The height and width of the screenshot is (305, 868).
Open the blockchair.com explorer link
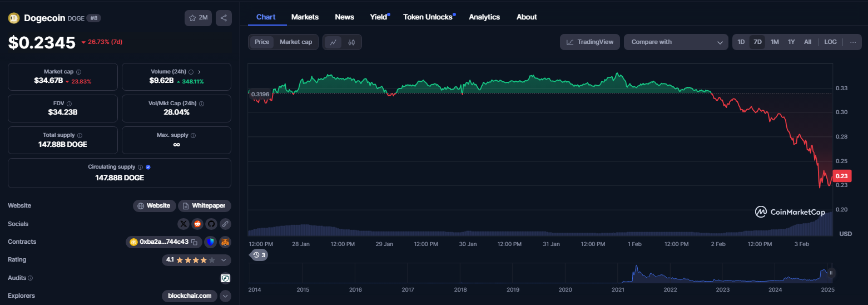(190, 296)
